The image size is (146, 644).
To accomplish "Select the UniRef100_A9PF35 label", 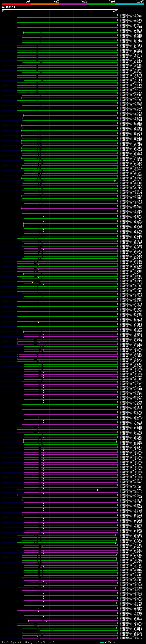I will tap(131, 100).
